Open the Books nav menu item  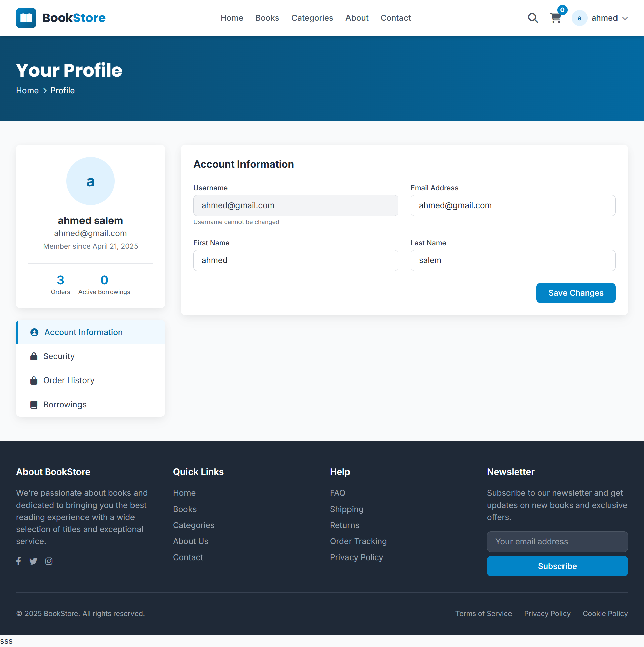pos(267,18)
